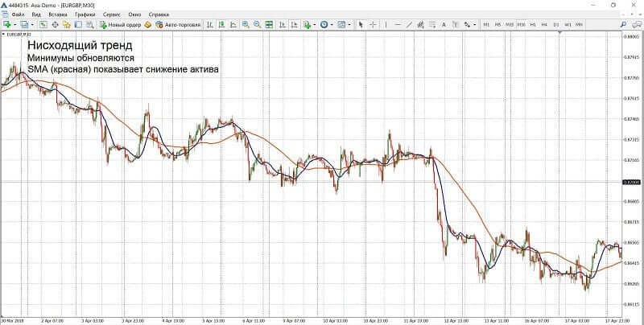Image resolution: width=644 pixels, height=325 pixels.
Task: Zoom in on the chart
Action: tap(246, 25)
